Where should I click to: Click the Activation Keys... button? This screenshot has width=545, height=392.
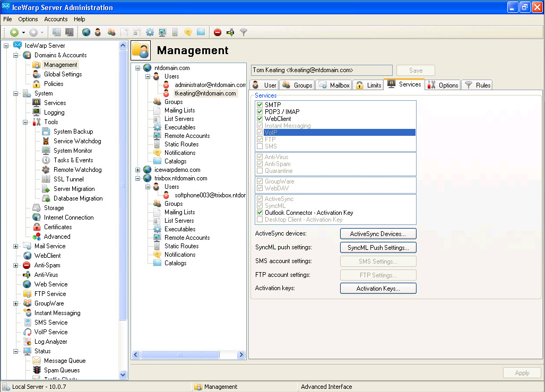378,289
